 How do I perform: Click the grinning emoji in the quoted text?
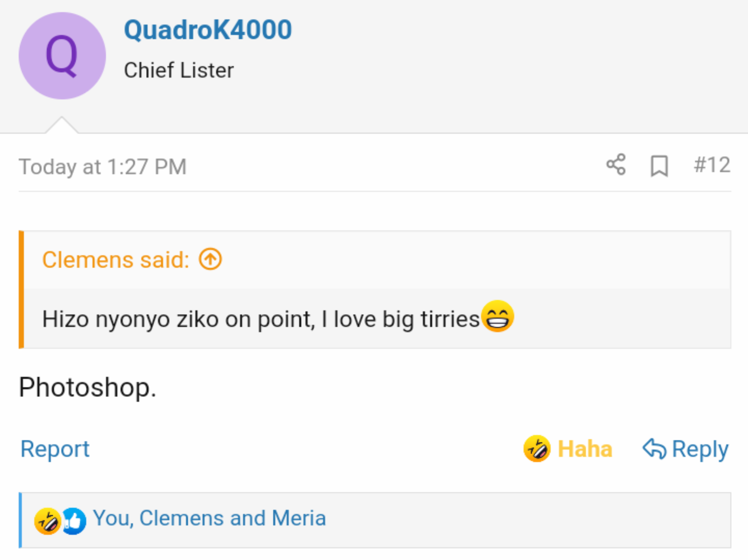click(x=497, y=316)
